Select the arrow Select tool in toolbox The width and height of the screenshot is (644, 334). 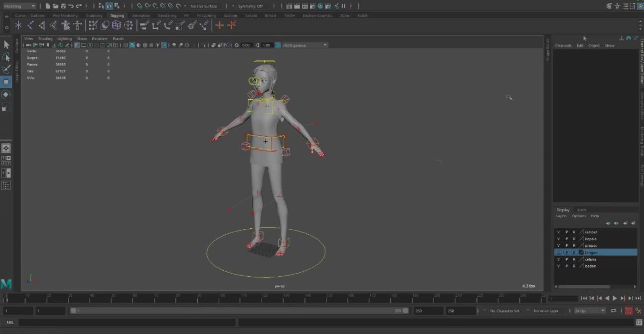6,45
